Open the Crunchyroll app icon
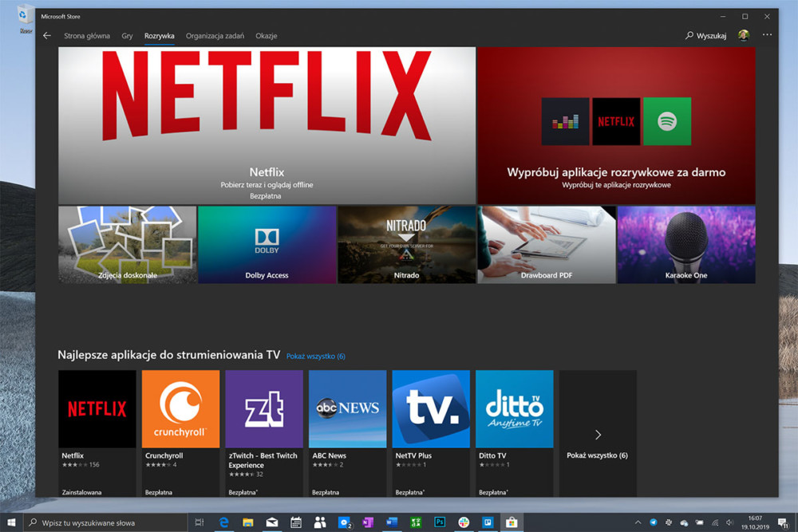Image resolution: width=798 pixels, height=532 pixels. pyautogui.click(x=180, y=409)
